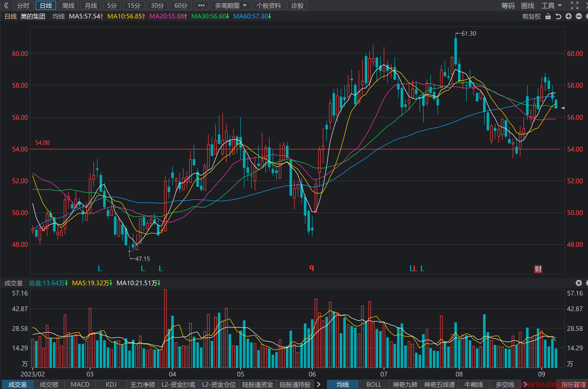Switch to the 周线 weekly period

click(x=68, y=5)
